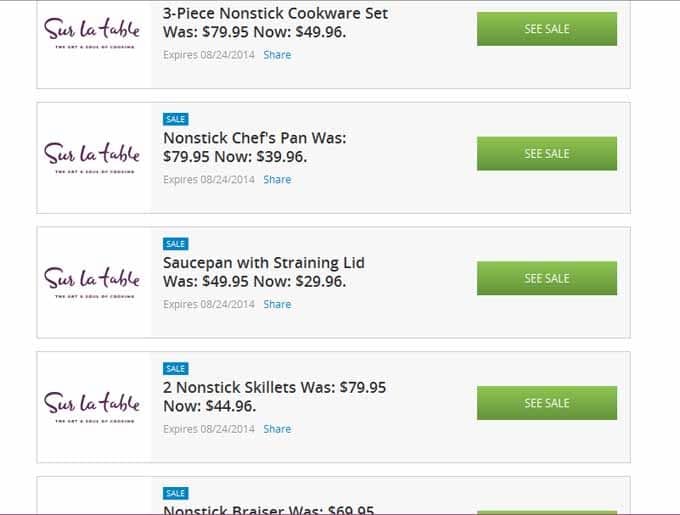
Task: Share the Nonstick Chef's Pan deal
Action: pos(277,179)
